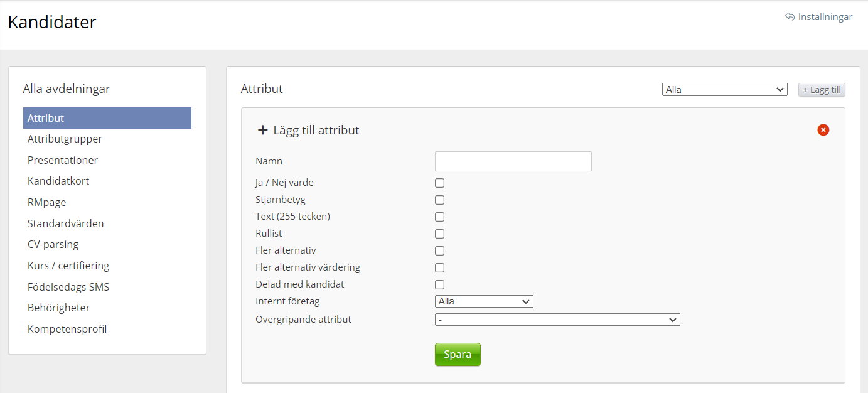Check the Text (255 tecken) option
The height and width of the screenshot is (393, 868).
coord(440,217)
